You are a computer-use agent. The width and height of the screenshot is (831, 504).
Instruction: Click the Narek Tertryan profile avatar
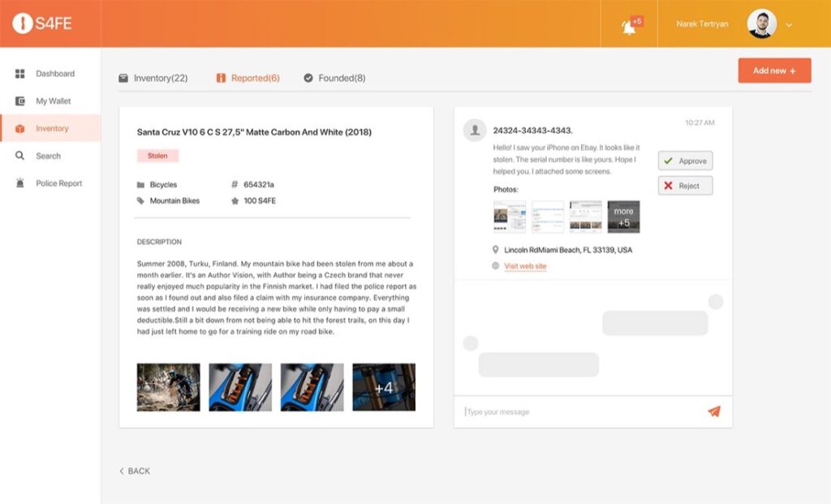click(761, 24)
